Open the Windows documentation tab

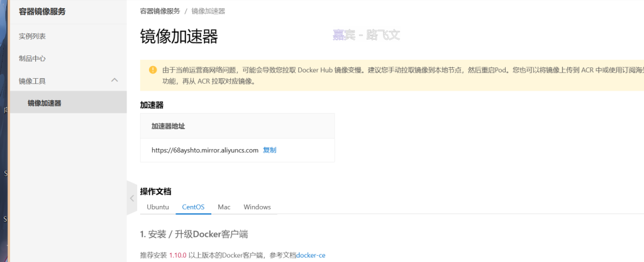coord(257,207)
